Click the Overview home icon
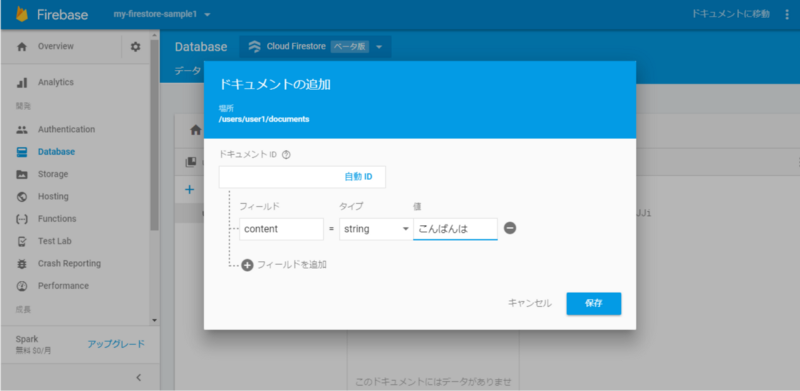Screen dimensions: 800x391 coord(21,46)
